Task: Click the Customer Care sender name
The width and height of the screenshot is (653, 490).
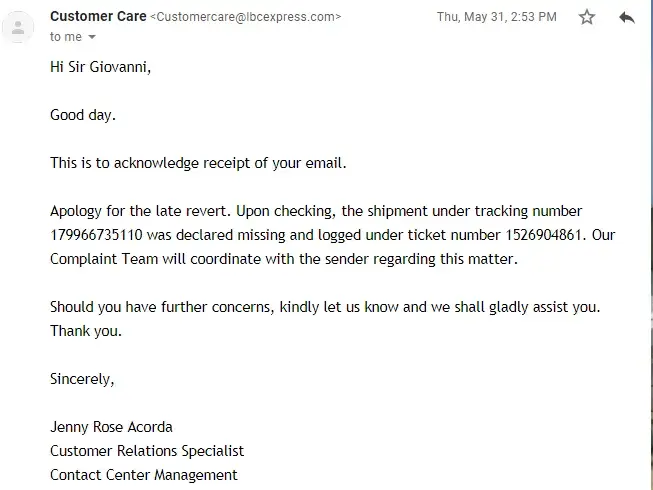Action: pyautogui.click(x=97, y=16)
